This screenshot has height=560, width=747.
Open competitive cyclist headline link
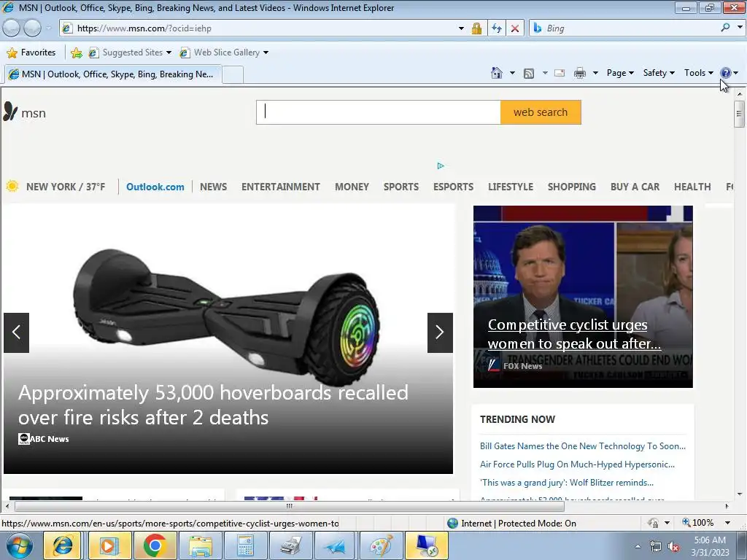575,334
